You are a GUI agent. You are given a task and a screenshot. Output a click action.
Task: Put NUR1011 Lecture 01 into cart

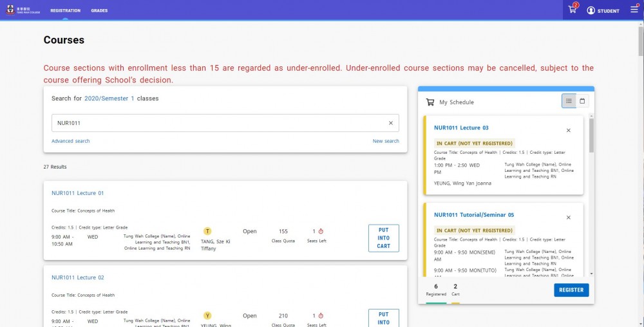pos(384,238)
